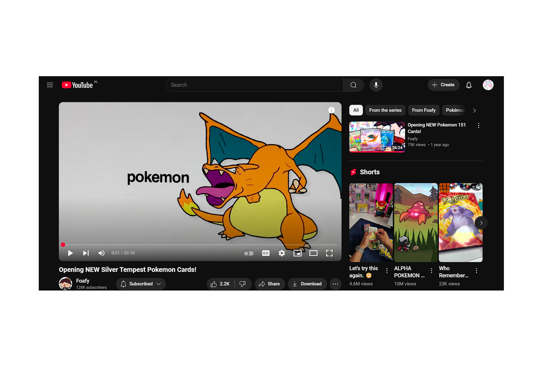The height and width of the screenshot is (392, 555).
Task: Open the hamburger guide menu
Action: [x=50, y=85]
